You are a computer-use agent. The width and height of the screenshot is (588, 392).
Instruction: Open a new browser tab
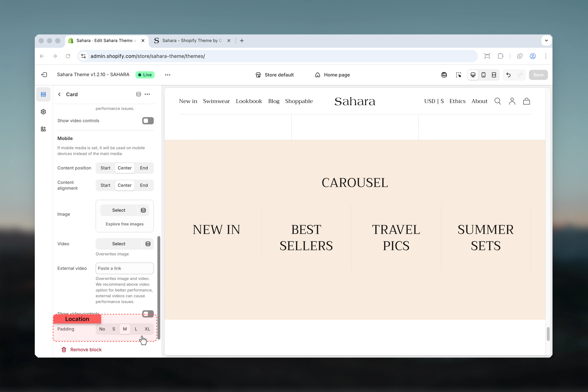(x=242, y=41)
